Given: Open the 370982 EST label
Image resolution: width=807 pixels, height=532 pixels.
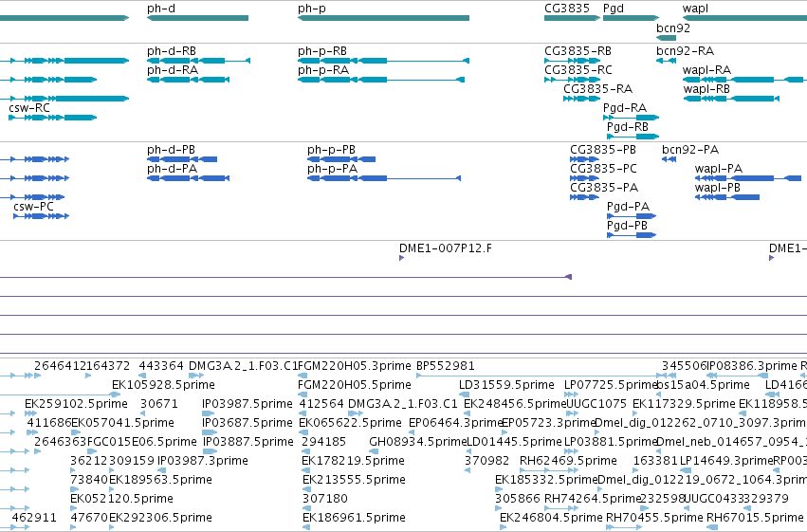Looking at the screenshot, I should (486, 461).
